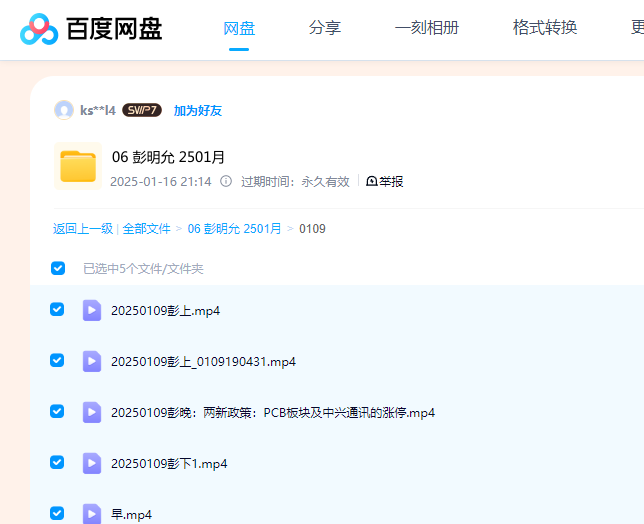The height and width of the screenshot is (524, 644).
Task: Open the 一刻相册 tab
Action: 427,28
